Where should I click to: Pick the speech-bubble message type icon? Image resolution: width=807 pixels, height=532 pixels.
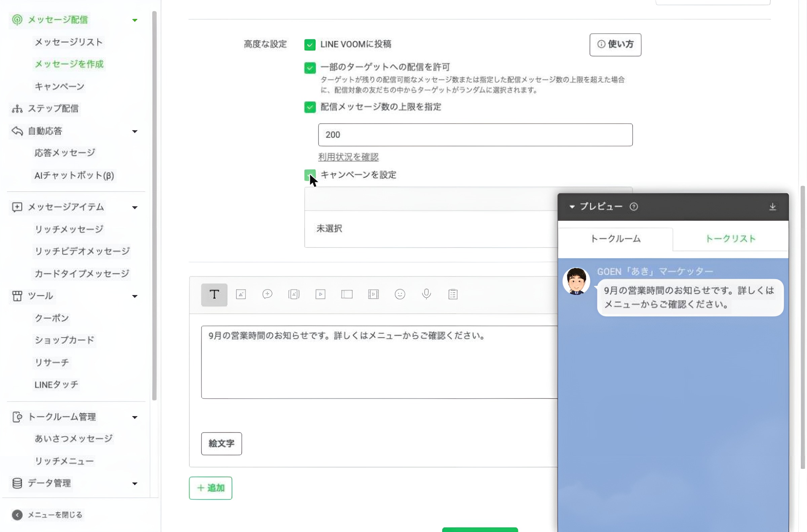click(x=267, y=294)
